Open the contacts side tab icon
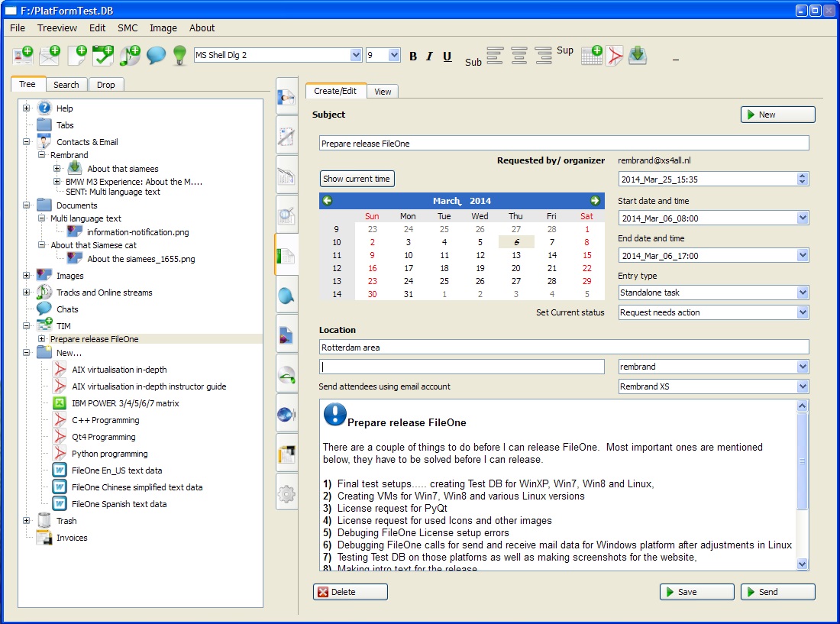 tap(286, 97)
